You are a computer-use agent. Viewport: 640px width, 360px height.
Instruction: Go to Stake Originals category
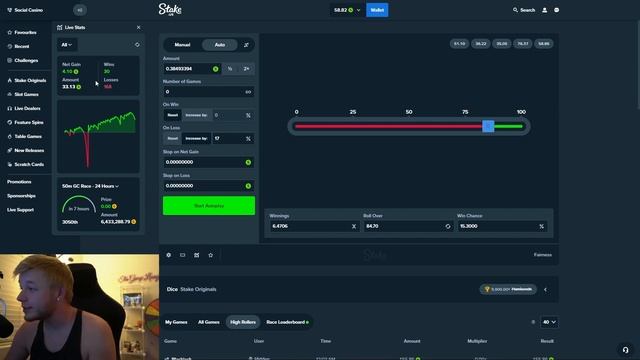[x=27, y=80]
